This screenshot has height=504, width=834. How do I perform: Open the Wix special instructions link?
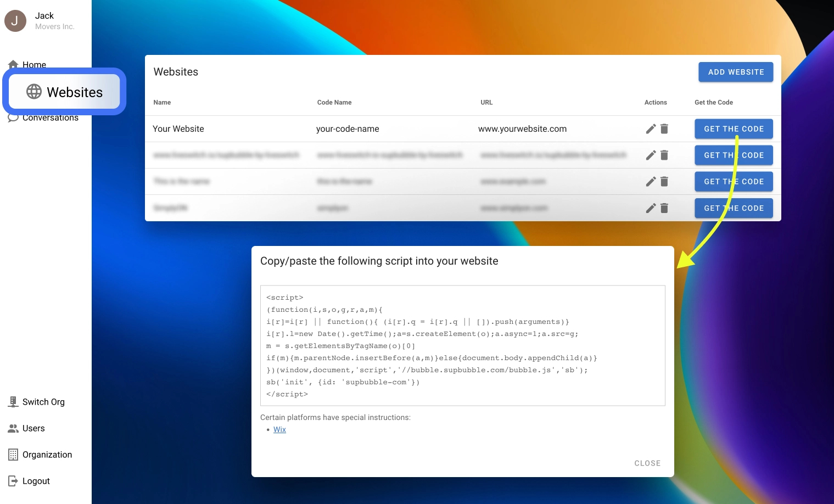(279, 429)
